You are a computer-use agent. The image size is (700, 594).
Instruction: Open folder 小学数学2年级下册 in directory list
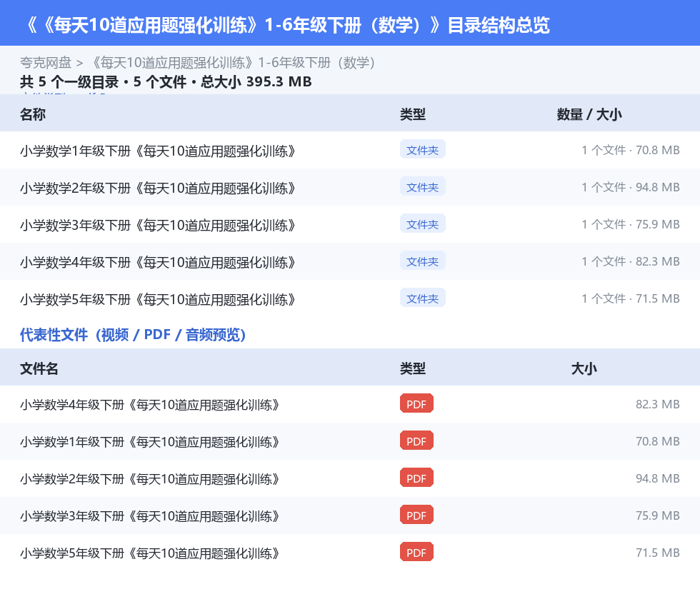pyautogui.click(x=158, y=188)
